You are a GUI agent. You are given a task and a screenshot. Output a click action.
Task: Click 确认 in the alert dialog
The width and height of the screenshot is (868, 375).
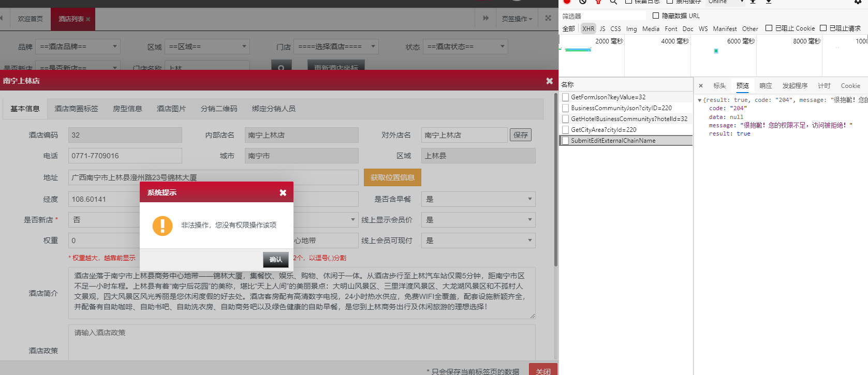tap(275, 259)
